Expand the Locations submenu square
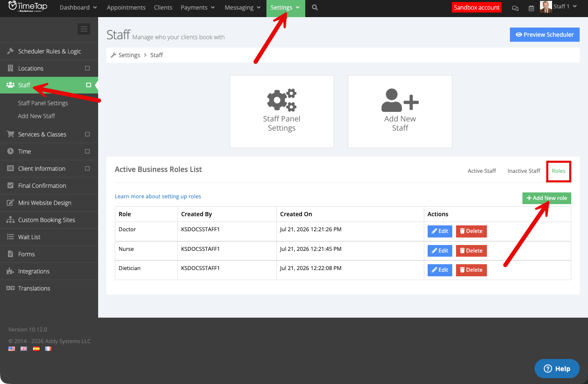 (x=87, y=68)
